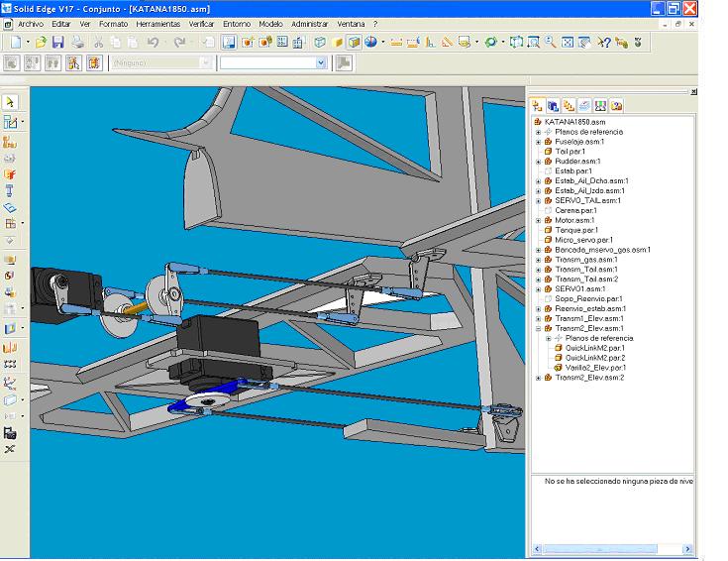Viewport: 728px width, 561px height.
Task: Open the Verificar menu
Action: [201, 23]
